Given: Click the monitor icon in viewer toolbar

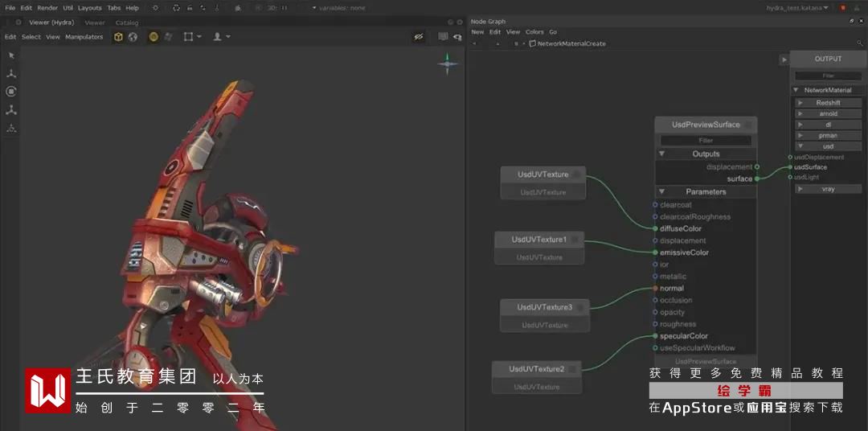Looking at the screenshot, I should (443, 36).
